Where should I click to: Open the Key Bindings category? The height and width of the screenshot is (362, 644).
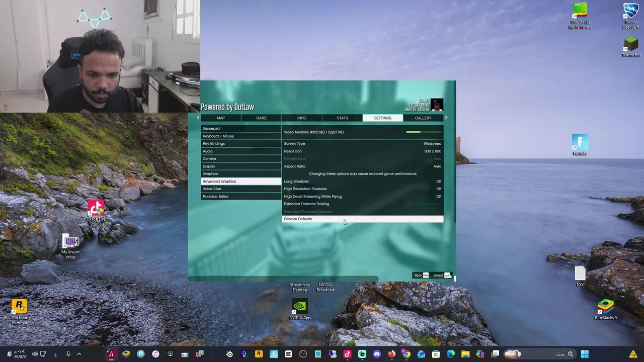point(241,144)
